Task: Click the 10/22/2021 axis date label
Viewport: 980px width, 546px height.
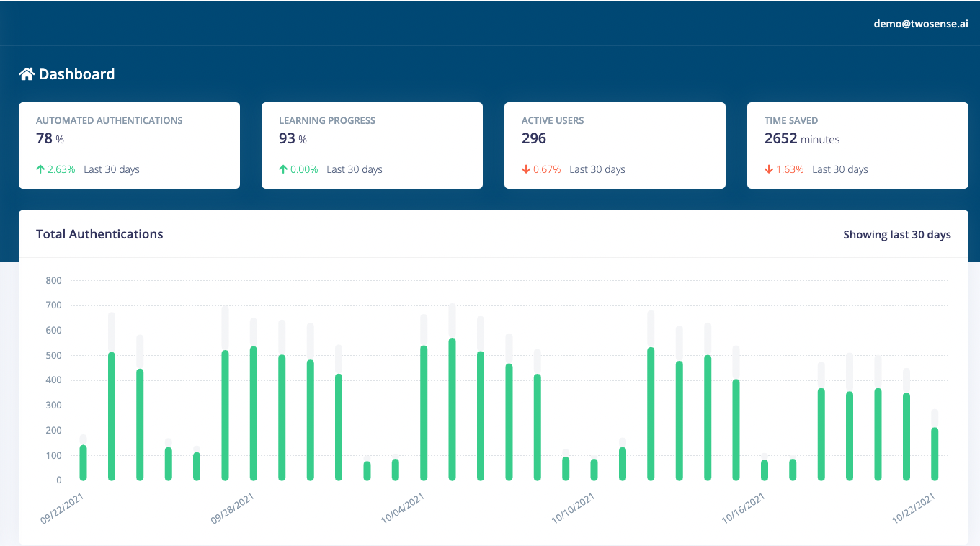Action: point(914,508)
